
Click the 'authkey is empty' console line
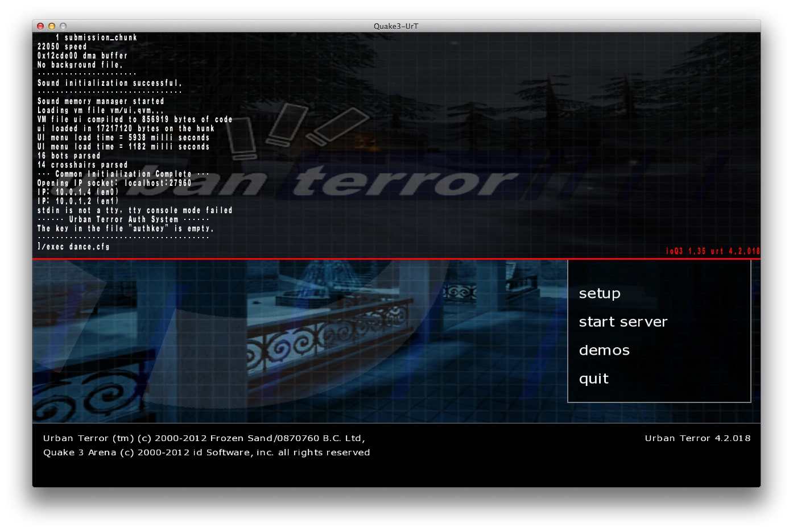125,228
